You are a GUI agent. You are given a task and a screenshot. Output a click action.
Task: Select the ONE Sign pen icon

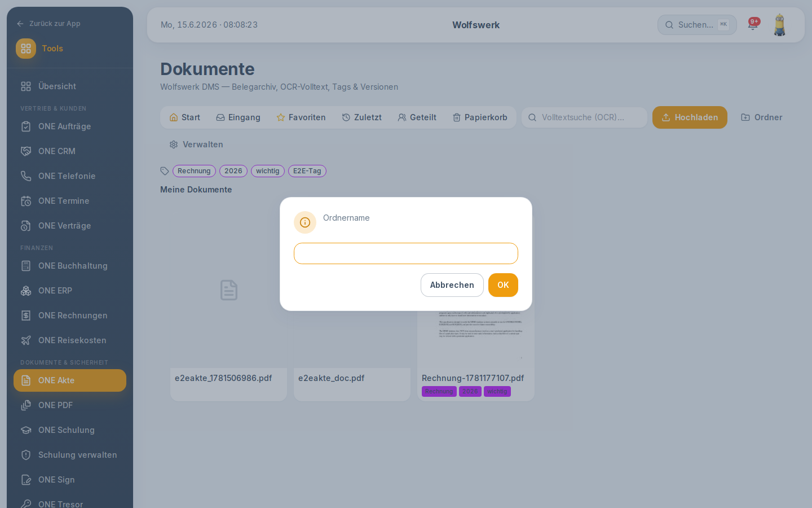point(26,480)
